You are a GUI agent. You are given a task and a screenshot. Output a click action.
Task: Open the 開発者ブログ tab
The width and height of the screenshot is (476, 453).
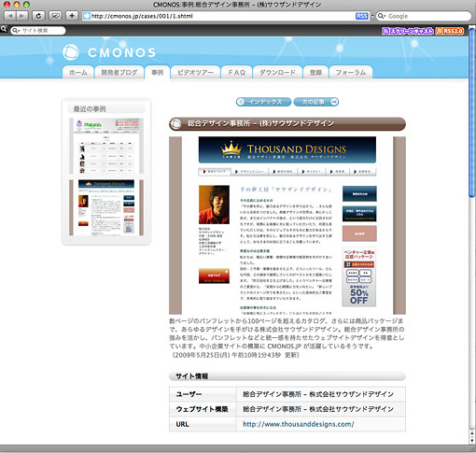tap(119, 72)
